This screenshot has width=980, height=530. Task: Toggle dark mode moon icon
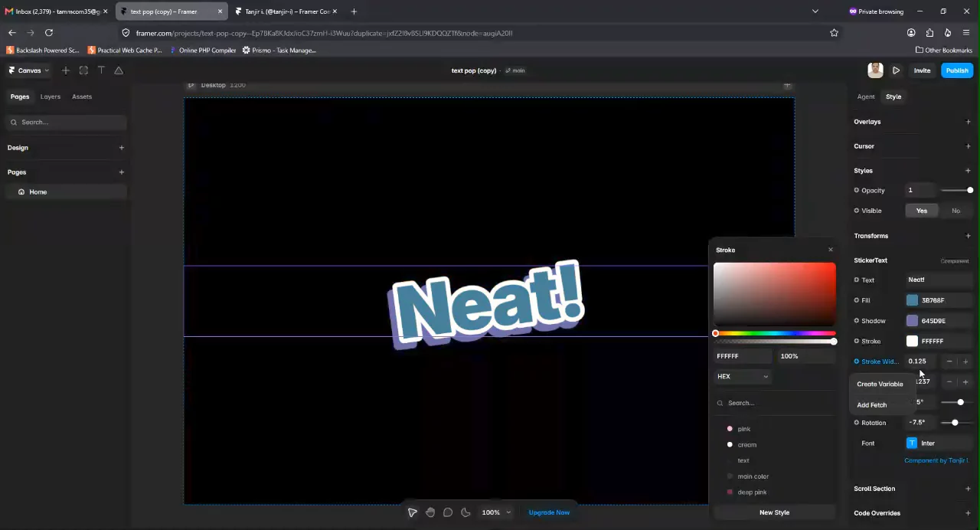465,512
